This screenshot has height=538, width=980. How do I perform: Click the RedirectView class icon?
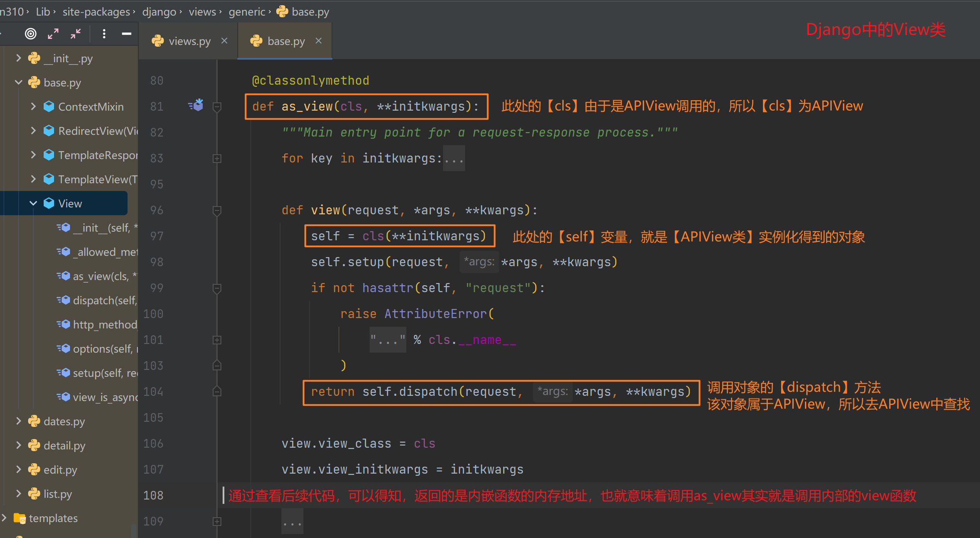(49, 131)
